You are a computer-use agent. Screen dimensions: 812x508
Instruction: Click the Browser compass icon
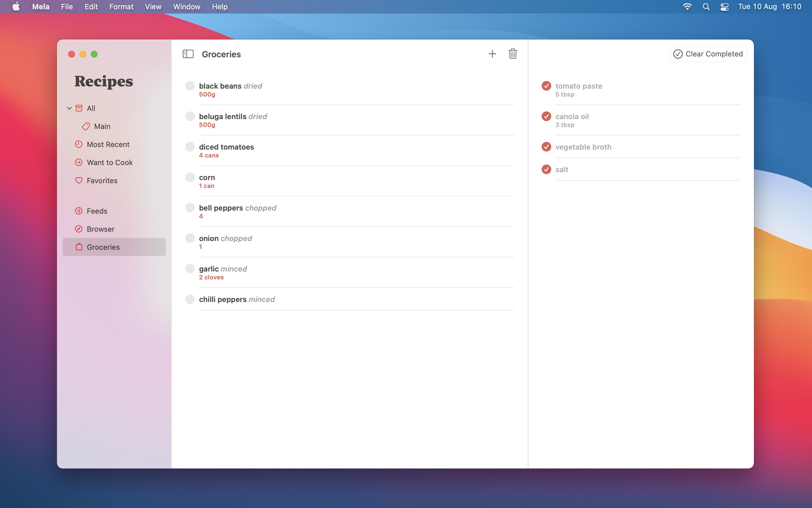(79, 229)
